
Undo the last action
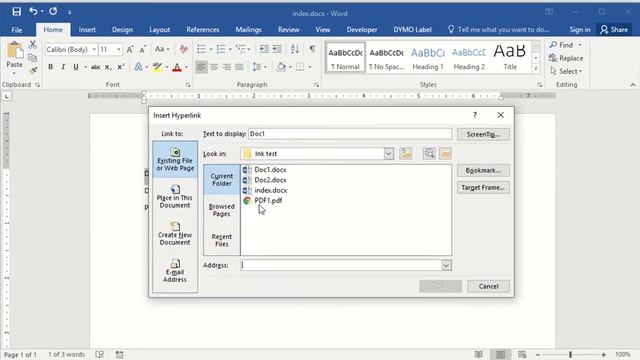click(33, 11)
